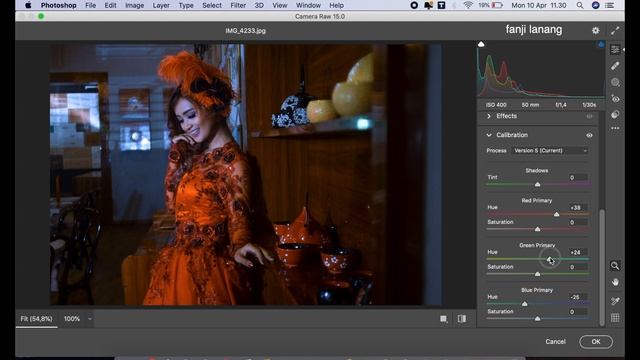Screen dimensions: 640x360
Task: Select the Healing brush tool
Action: pos(615,66)
